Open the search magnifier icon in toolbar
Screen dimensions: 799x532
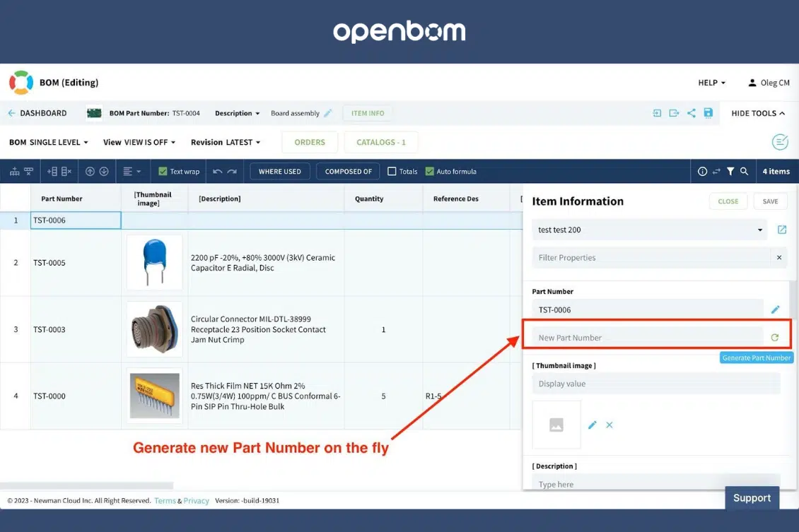(x=745, y=172)
